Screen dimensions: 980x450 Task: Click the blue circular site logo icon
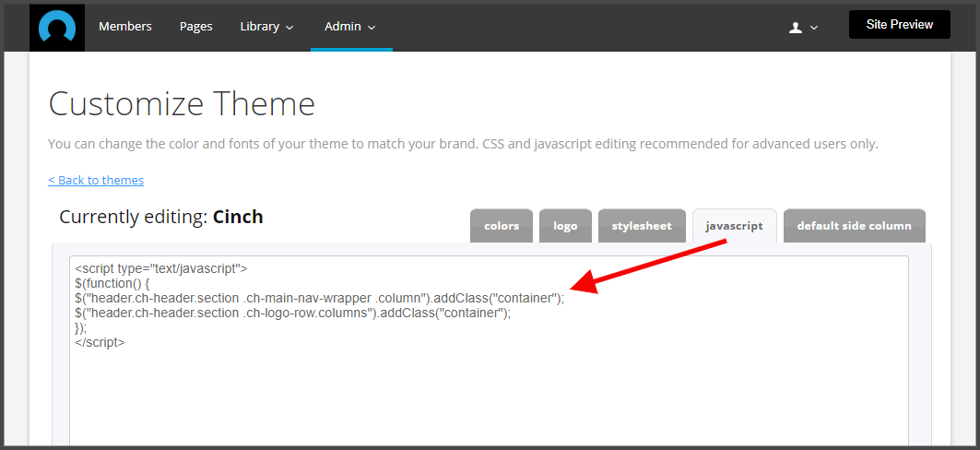57,28
